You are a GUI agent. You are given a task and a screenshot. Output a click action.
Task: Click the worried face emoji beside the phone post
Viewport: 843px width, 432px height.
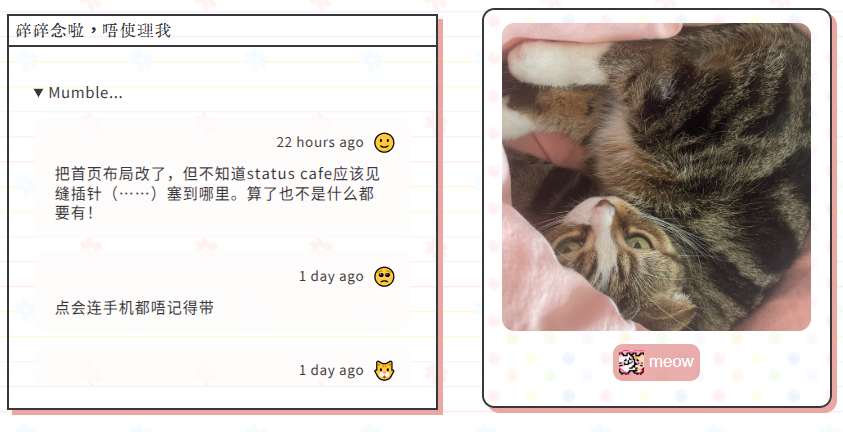click(384, 277)
